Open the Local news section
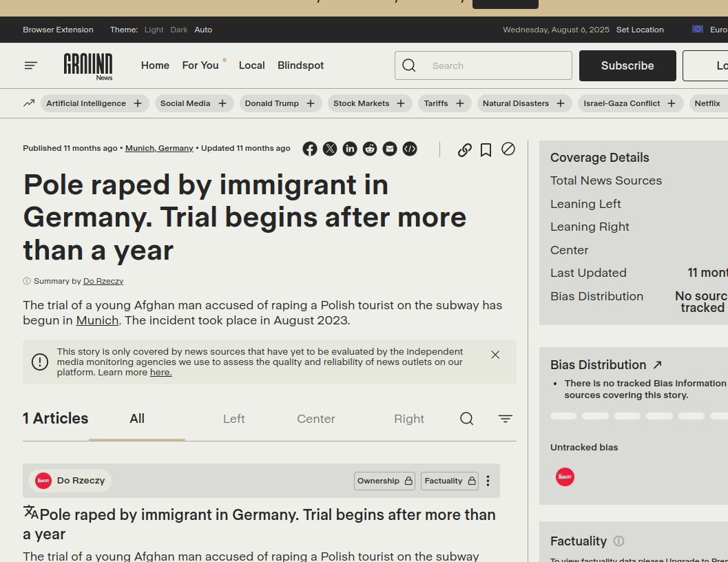 [x=251, y=65]
